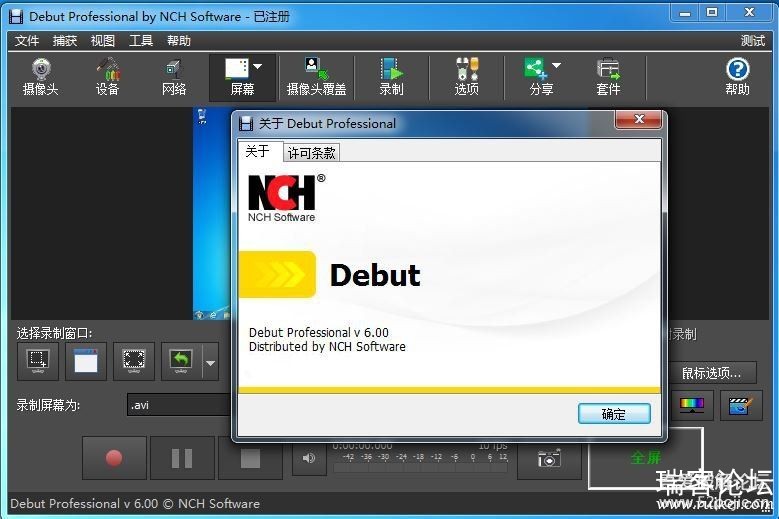Choose the device (设备) capture source
The width and height of the screenshot is (779, 519).
click(107, 77)
